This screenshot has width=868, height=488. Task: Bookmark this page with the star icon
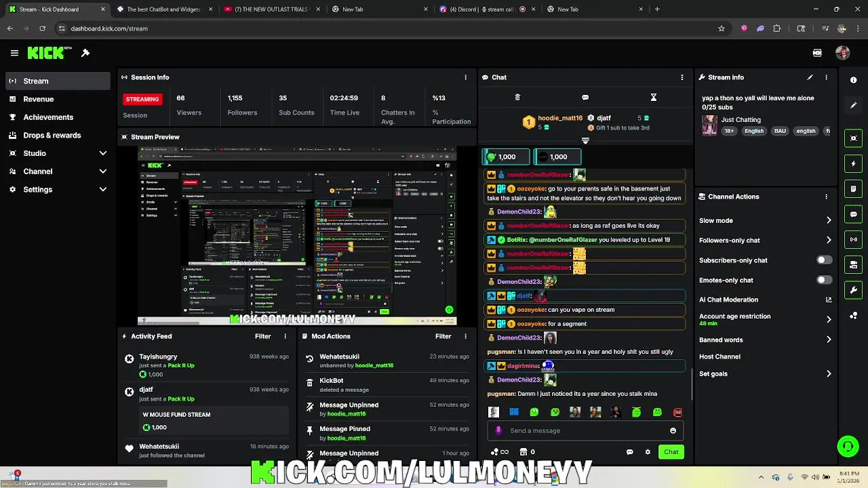coord(722,28)
